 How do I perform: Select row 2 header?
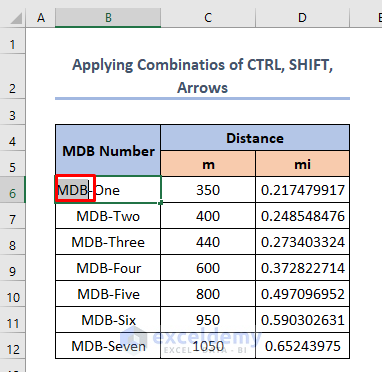pyautogui.click(x=13, y=76)
